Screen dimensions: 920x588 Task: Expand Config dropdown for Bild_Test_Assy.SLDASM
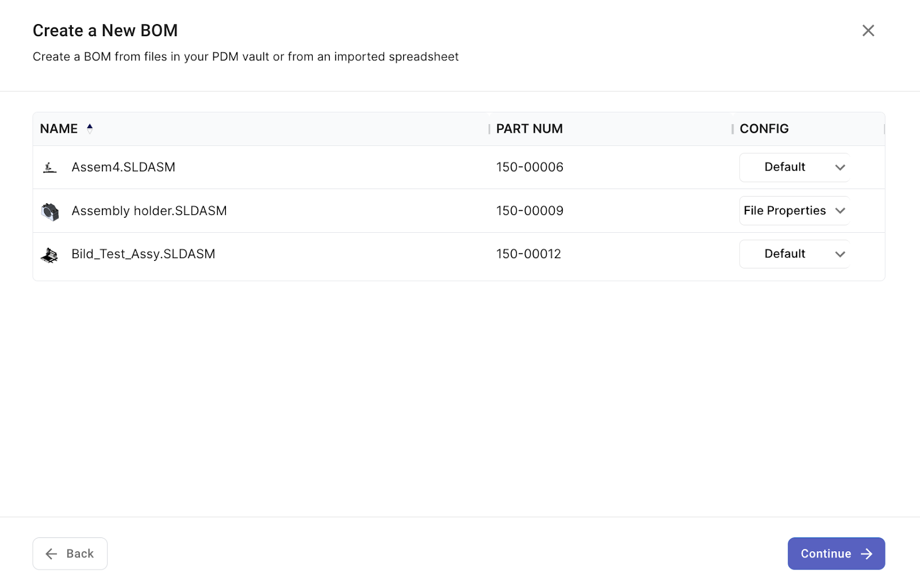tap(794, 254)
